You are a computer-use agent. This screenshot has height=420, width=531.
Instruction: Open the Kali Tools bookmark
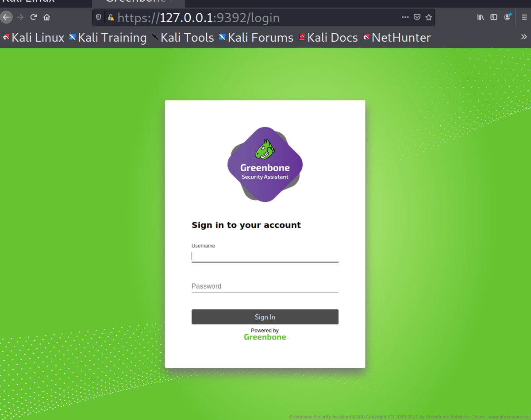pyautogui.click(x=183, y=38)
